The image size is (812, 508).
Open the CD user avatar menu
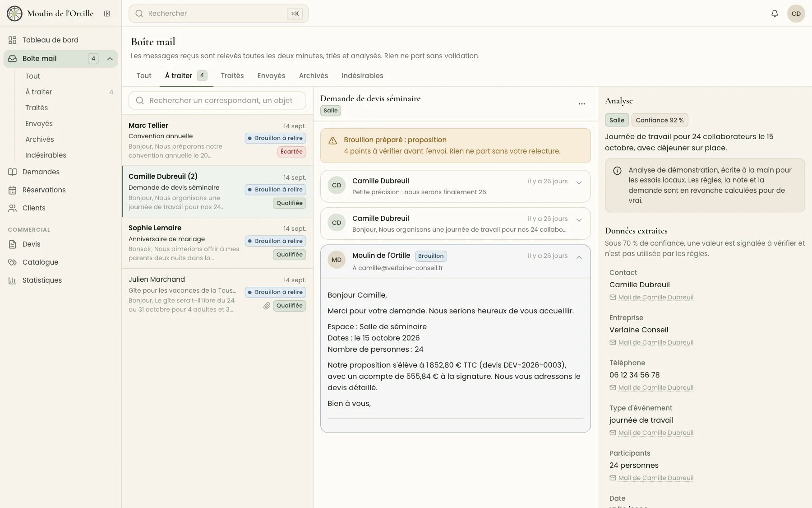[x=796, y=14]
